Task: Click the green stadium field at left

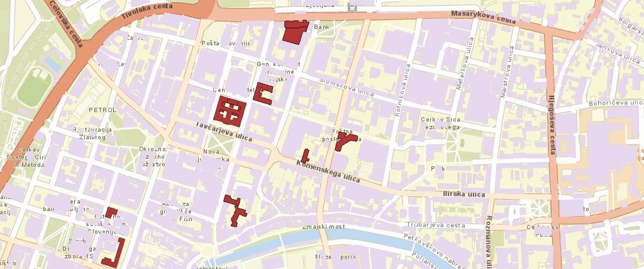Action: (35, 88)
